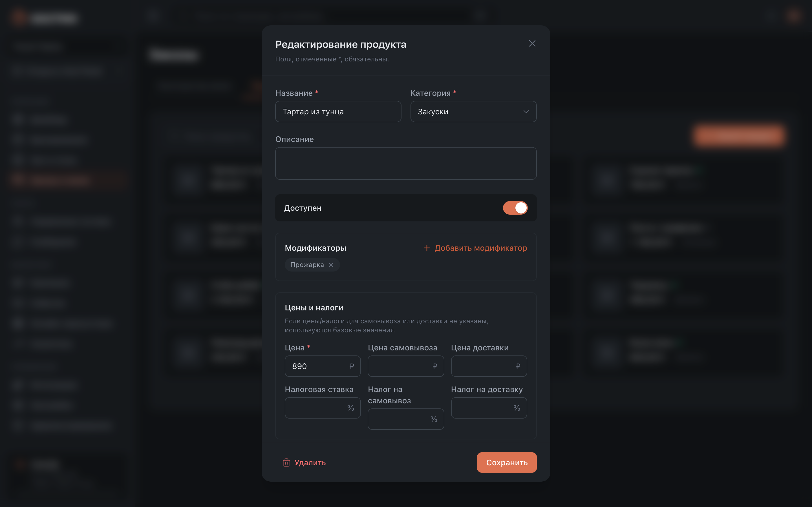Click the Цена доставки input field
This screenshot has width=812, height=507.
(x=489, y=366)
